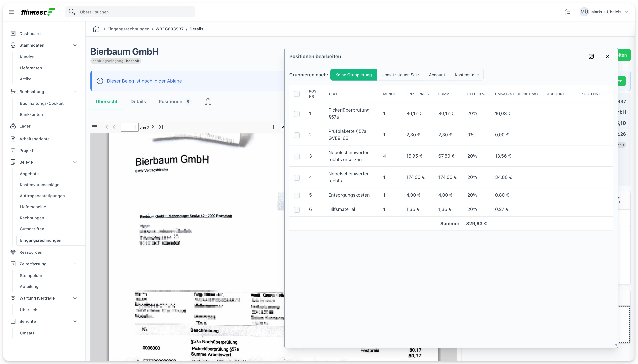Group positions by Kostenstelle
Image resolution: width=638 pixels, height=364 pixels.
(x=467, y=75)
